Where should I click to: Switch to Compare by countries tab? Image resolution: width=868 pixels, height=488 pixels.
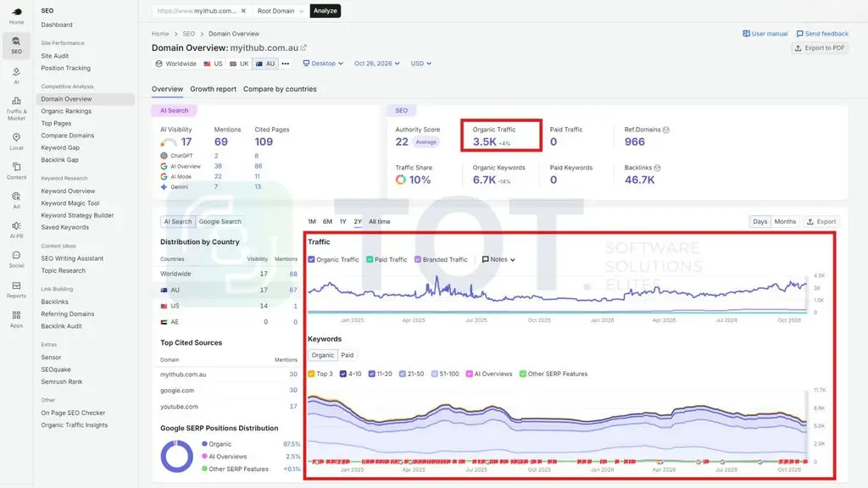tap(280, 89)
